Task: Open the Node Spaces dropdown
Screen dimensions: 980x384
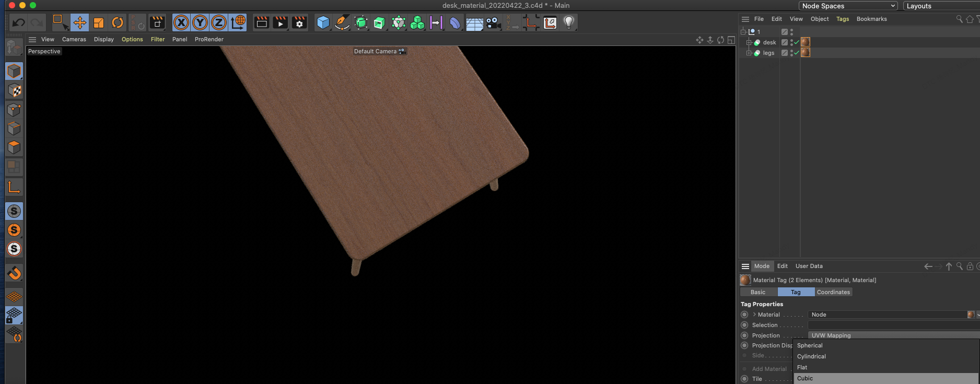Action: click(848, 6)
